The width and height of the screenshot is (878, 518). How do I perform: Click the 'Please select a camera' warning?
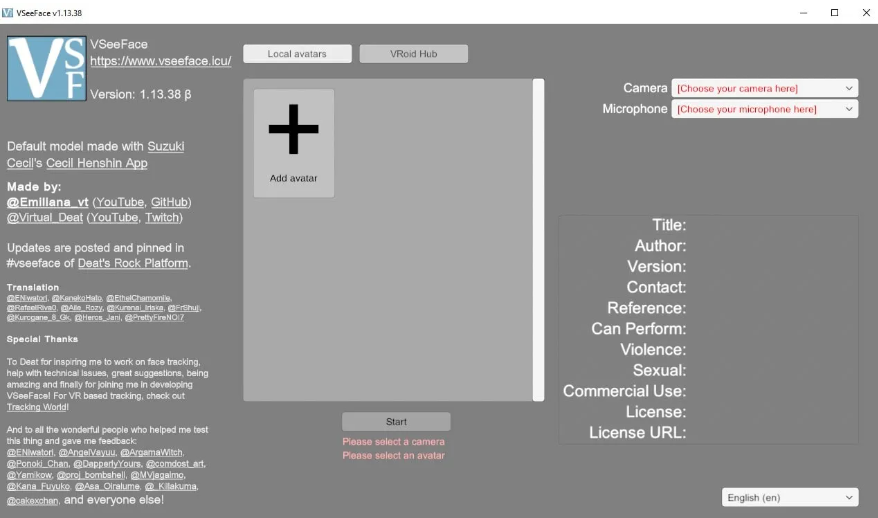pos(393,442)
